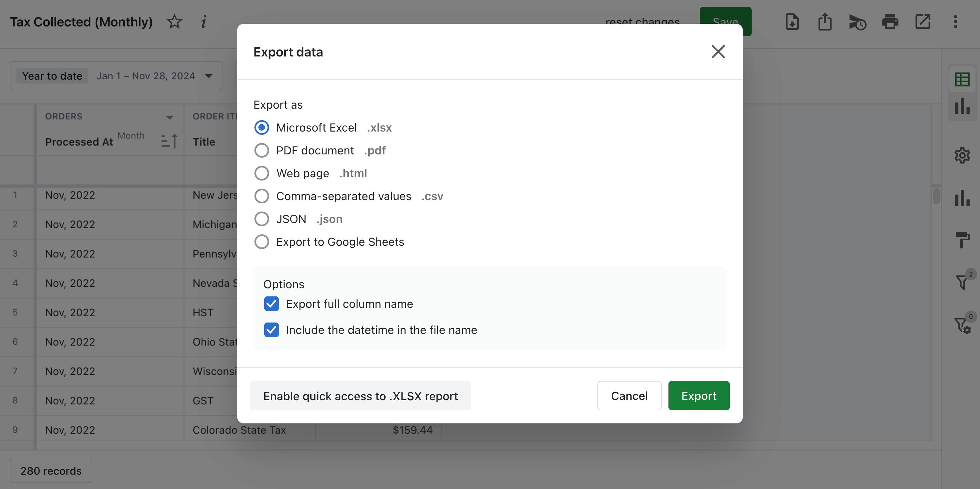Toggle Include the datetime in file name
The image size is (980, 489).
(x=271, y=330)
